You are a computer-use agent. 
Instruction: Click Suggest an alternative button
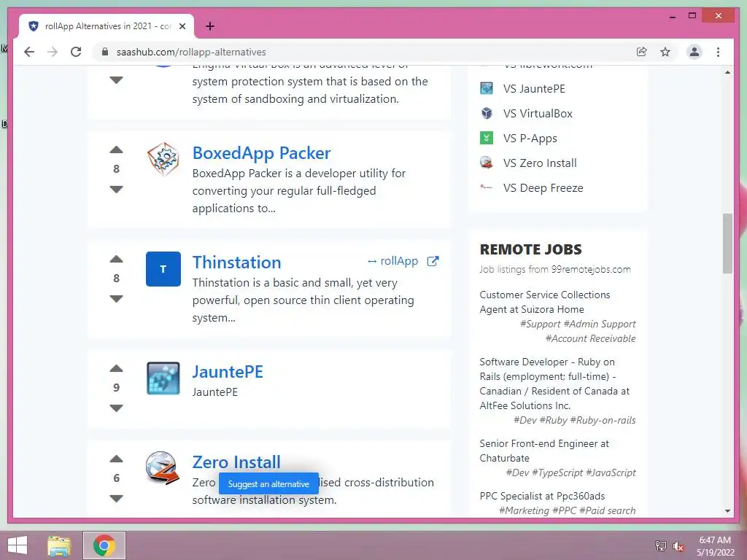click(x=268, y=484)
